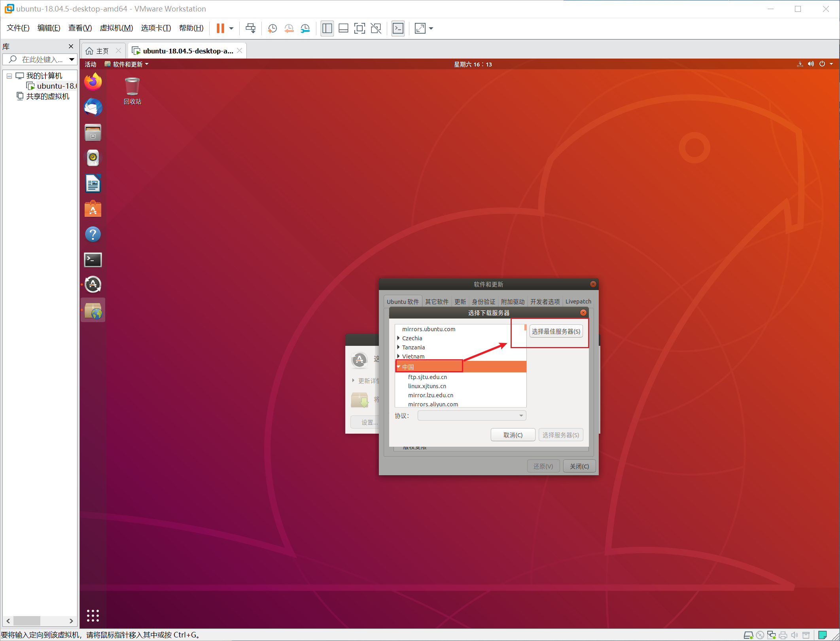Revert to snapshot toolbar icon

coord(289,28)
